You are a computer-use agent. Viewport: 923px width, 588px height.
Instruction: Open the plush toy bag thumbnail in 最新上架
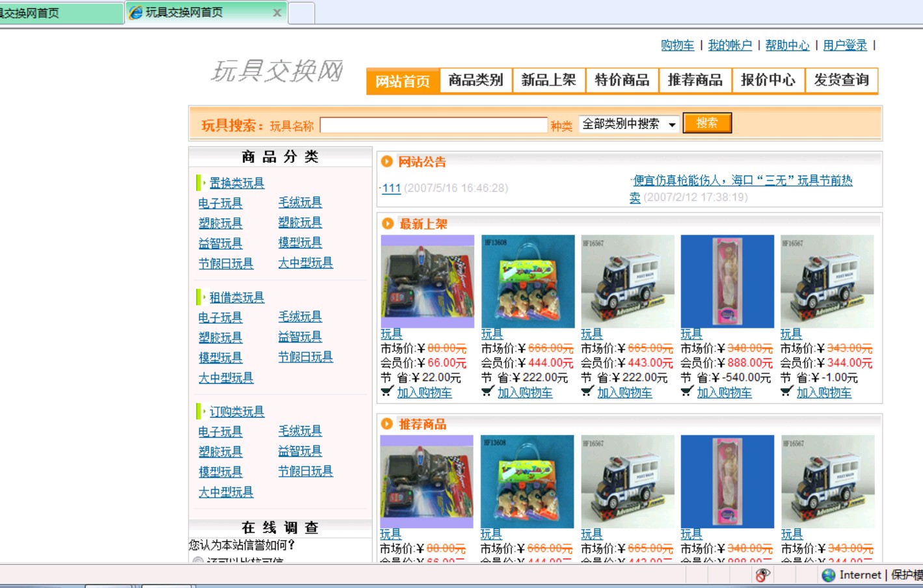point(528,281)
